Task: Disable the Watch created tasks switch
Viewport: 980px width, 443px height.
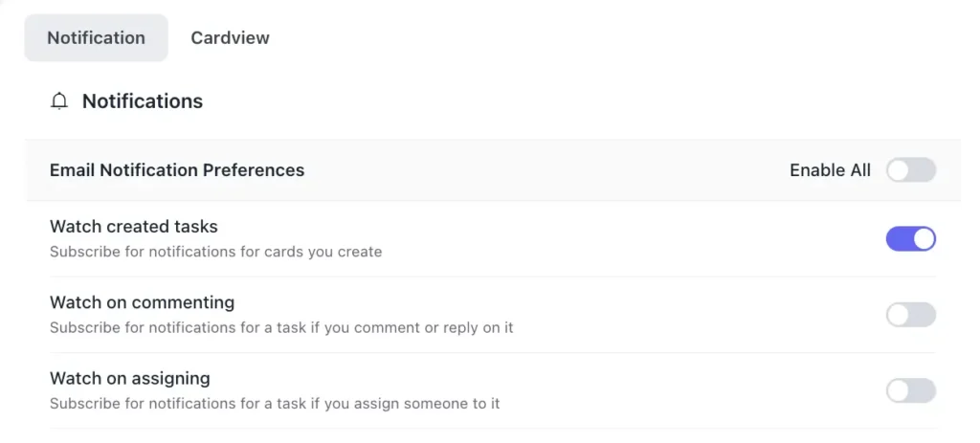Action: pyautogui.click(x=911, y=238)
